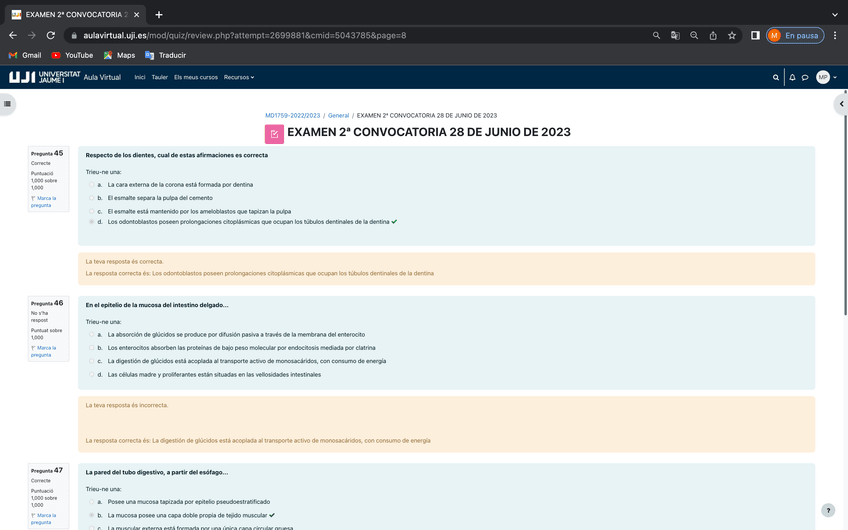Image resolution: width=848 pixels, height=530 pixels.
Task: Open the user menu dropdown arrow
Action: (834, 77)
